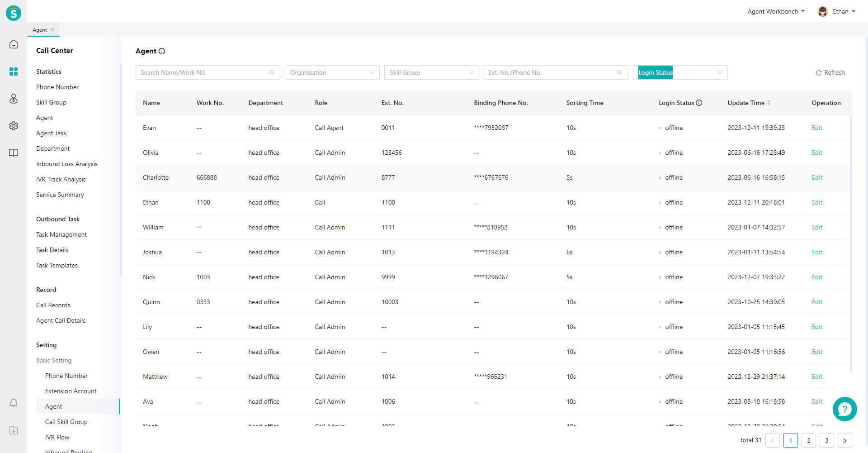Edit agent Matthew
The width and height of the screenshot is (868, 453).
(817, 377)
